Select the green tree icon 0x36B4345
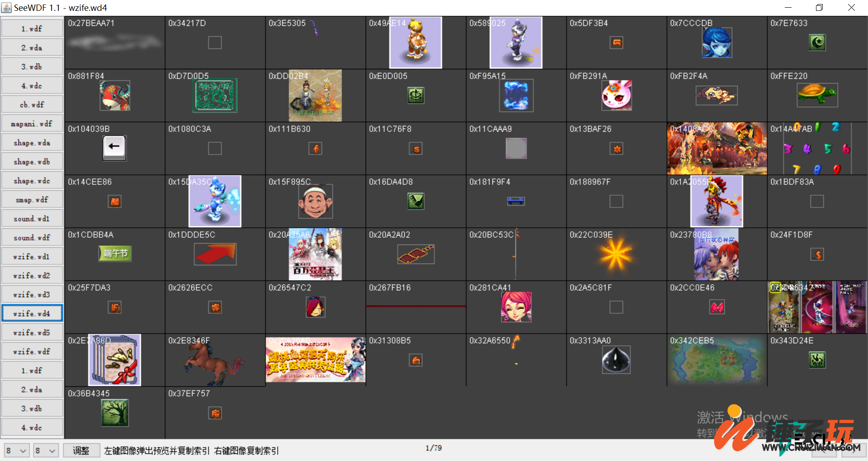This screenshot has width=868, height=461. tap(115, 413)
